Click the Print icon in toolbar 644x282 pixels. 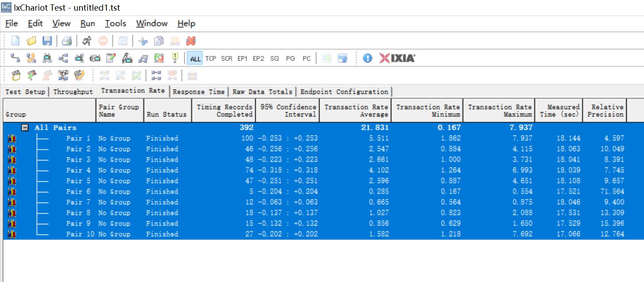[66, 41]
